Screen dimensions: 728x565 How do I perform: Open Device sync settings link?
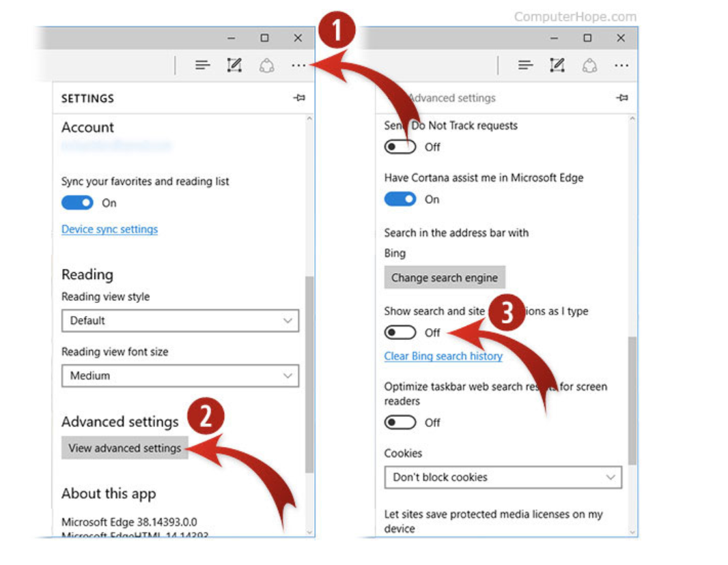109,229
